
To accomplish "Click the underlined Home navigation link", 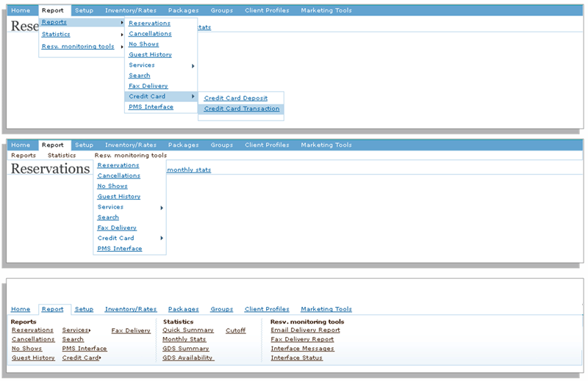I will tap(21, 309).
